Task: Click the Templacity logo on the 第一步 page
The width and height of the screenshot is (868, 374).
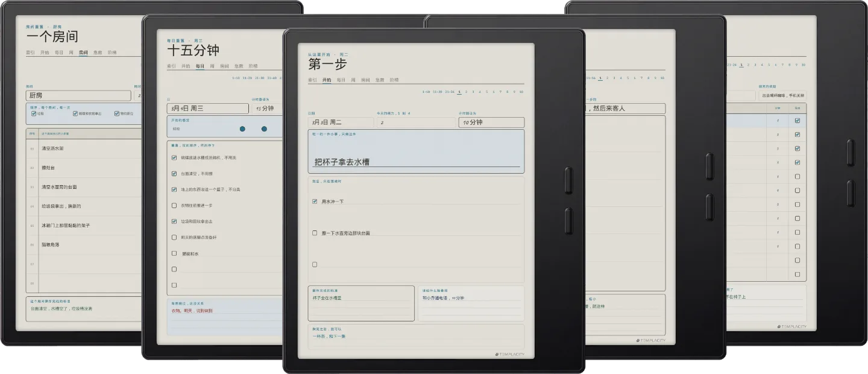Action: pos(510,354)
